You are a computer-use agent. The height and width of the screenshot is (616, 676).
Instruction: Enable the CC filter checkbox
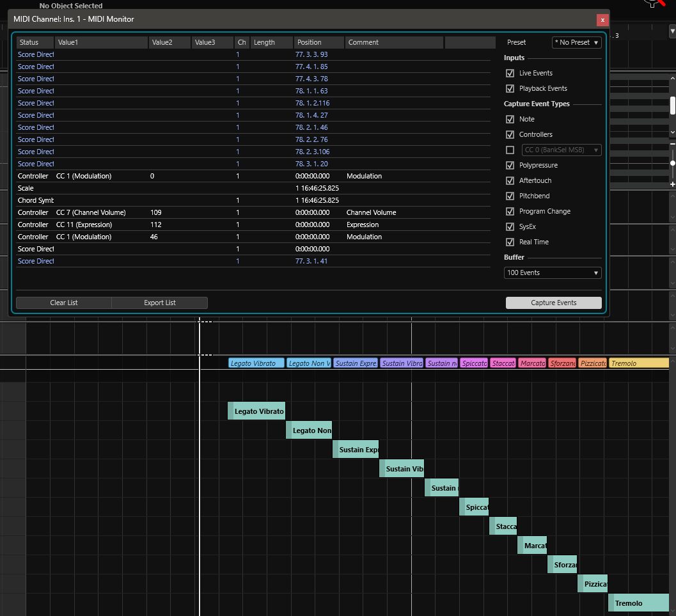[x=510, y=150]
